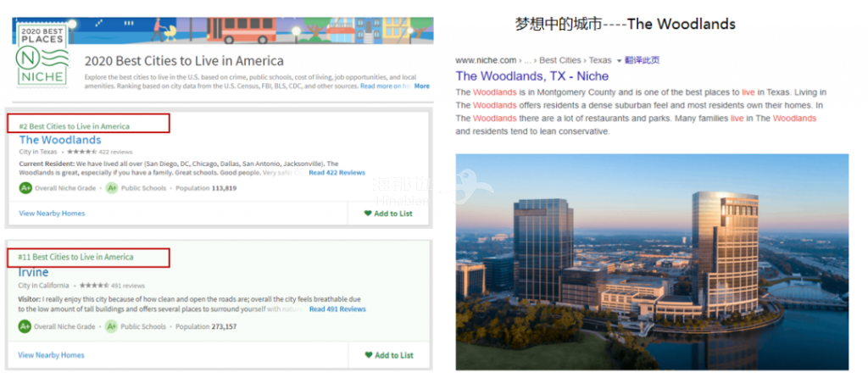
Task: Read 422 Reviews for The Woodlands
Action: (x=337, y=173)
